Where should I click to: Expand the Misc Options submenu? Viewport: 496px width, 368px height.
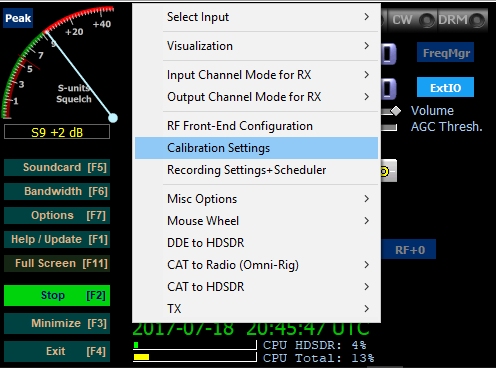point(256,199)
